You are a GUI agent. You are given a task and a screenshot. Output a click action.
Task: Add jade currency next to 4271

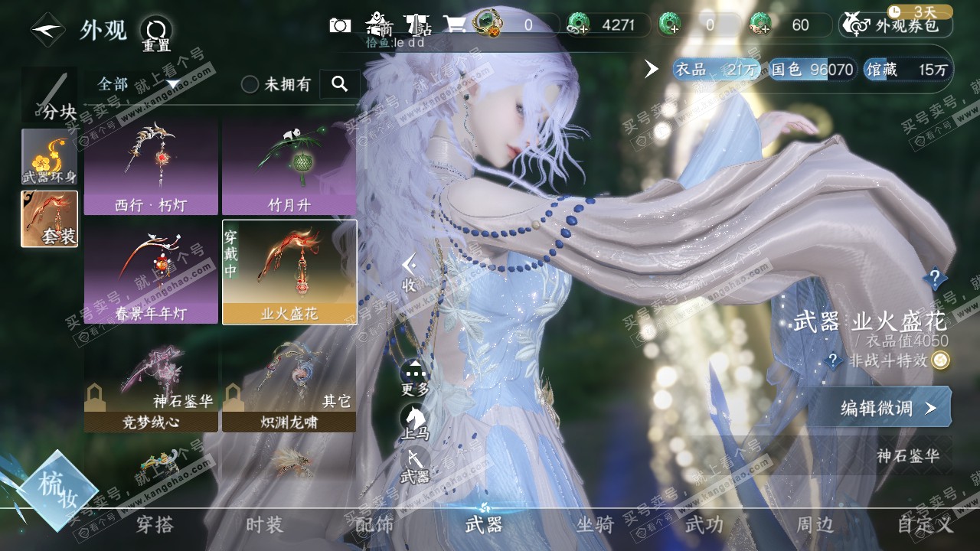(x=578, y=24)
